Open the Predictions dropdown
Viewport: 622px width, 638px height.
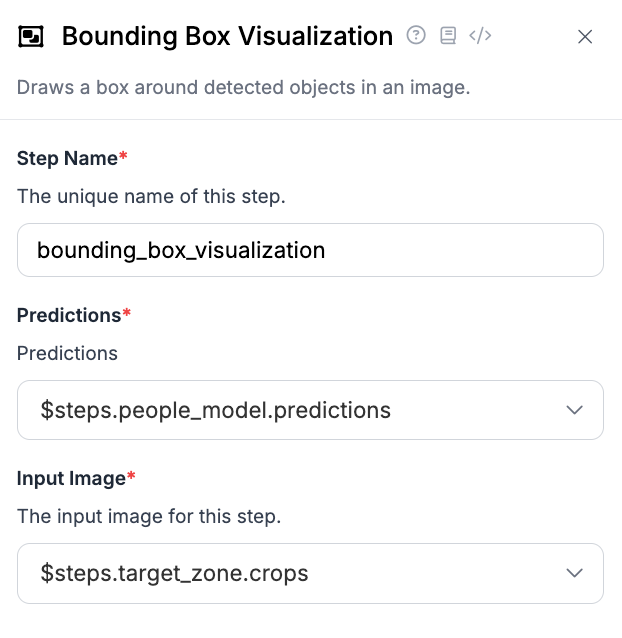tap(300, 410)
